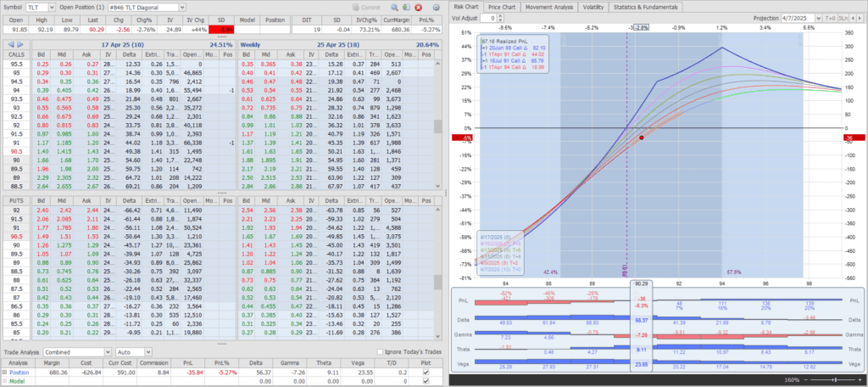Click the T+0 projection button

(831, 18)
